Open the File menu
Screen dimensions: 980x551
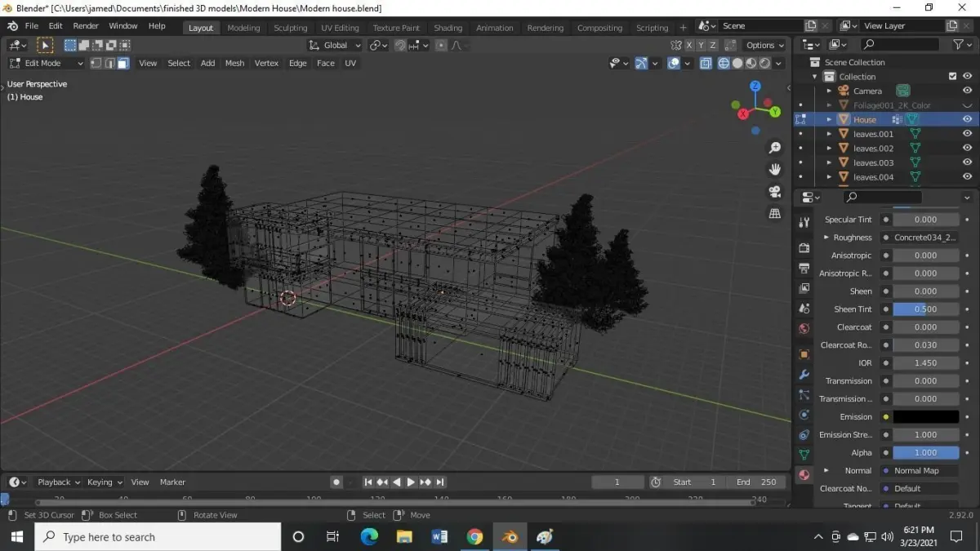(32, 26)
